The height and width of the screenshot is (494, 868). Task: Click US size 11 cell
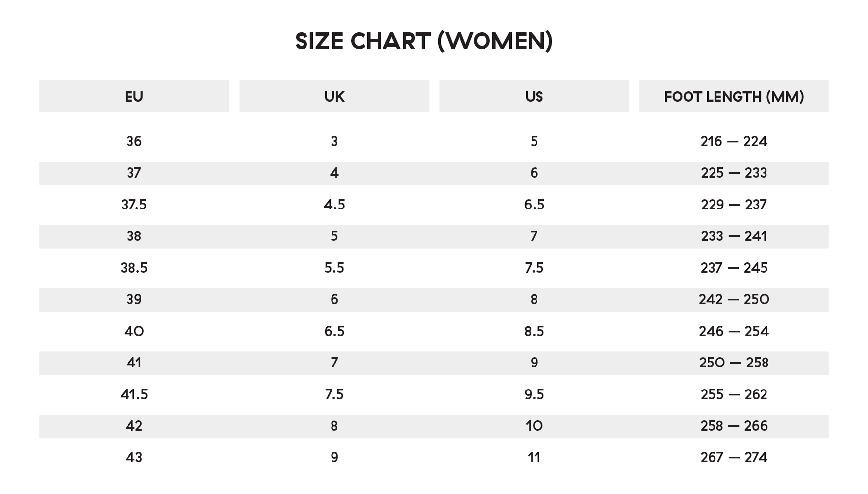[x=534, y=458]
